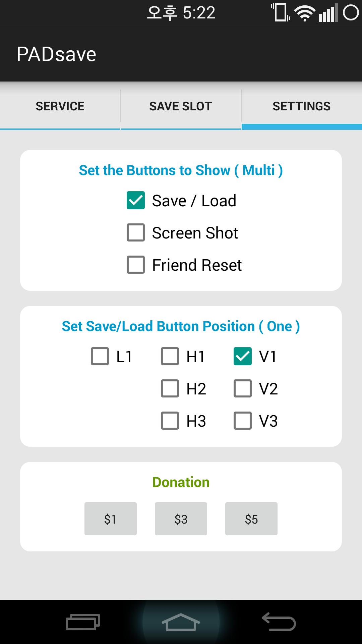The image size is (362, 644).
Task: Uncheck the V1 button position
Action: point(243,357)
